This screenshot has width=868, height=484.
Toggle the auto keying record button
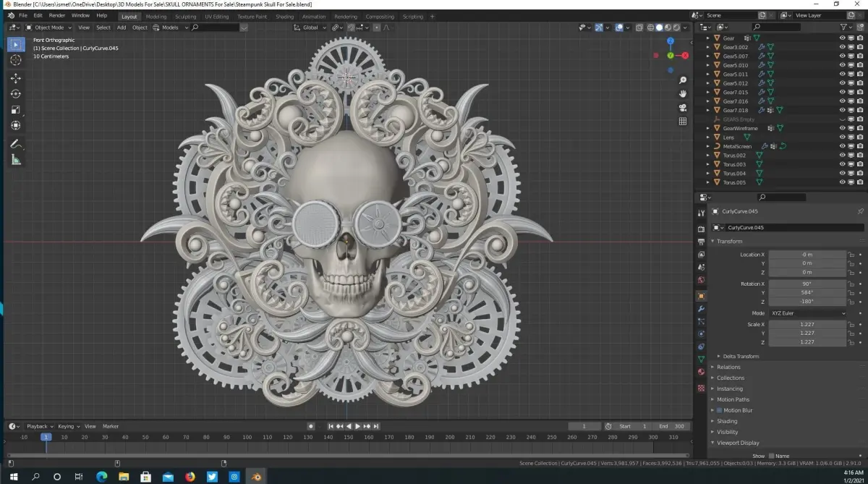click(x=311, y=426)
